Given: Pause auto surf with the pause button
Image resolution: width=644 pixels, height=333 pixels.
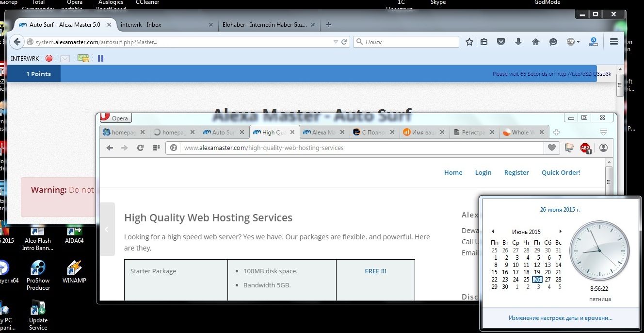Looking at the screenshot, I should tap(100, 58).
